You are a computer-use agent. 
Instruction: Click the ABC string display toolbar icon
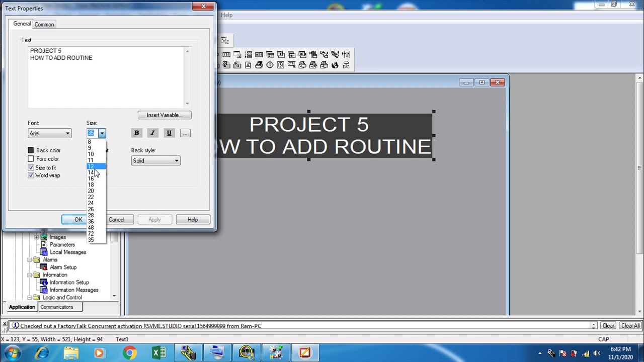coord(259,54)
